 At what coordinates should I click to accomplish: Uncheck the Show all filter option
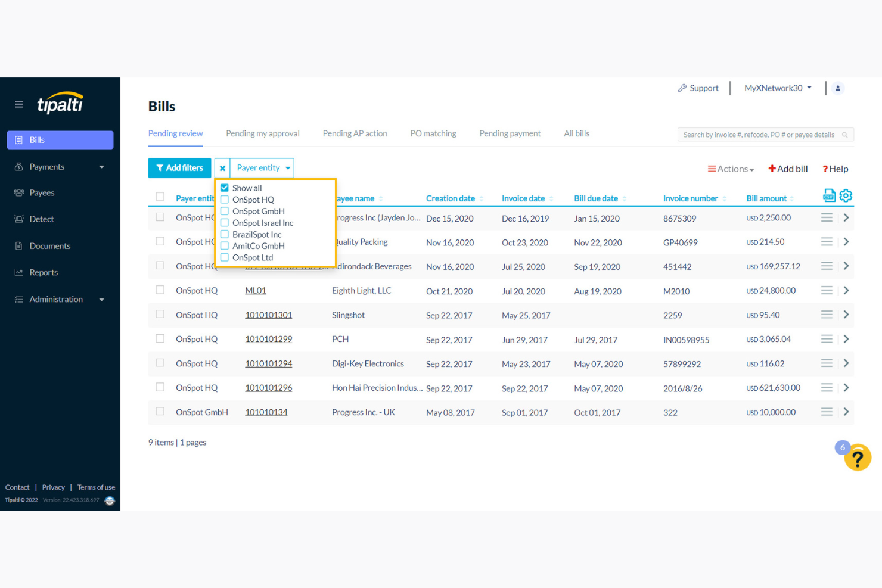click(225, 188)
